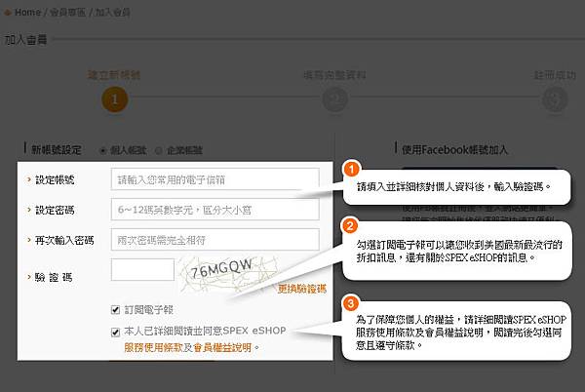Choose the 個人帳號 radio button
The width and height of the screenshot is (585, 392).
click(x=103, y=151)
